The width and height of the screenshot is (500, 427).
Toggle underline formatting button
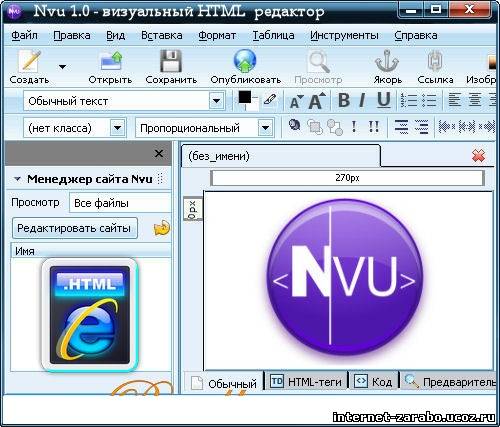(x=384, y=100)
